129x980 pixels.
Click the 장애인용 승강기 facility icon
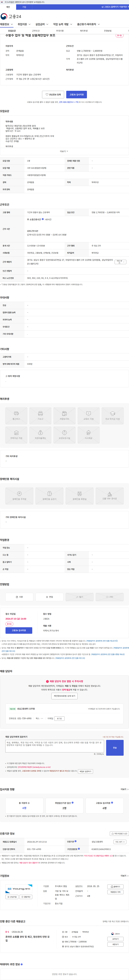click(x=49, y=496)
